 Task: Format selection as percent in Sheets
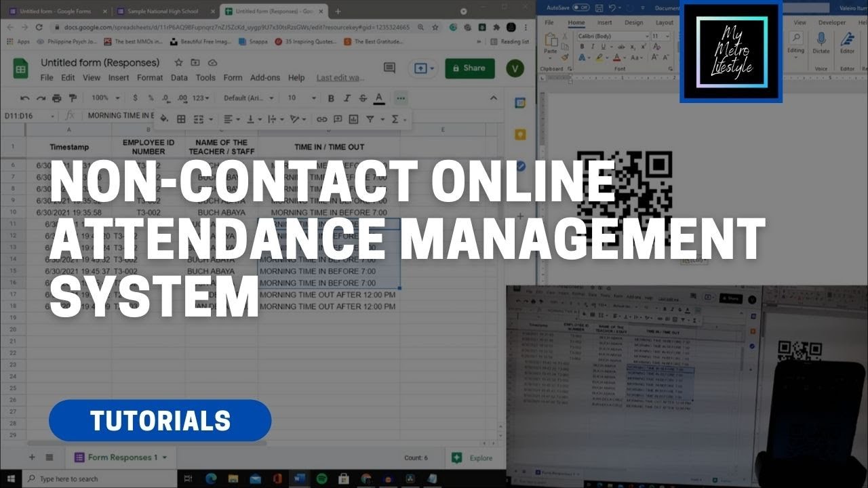point(151,98)
